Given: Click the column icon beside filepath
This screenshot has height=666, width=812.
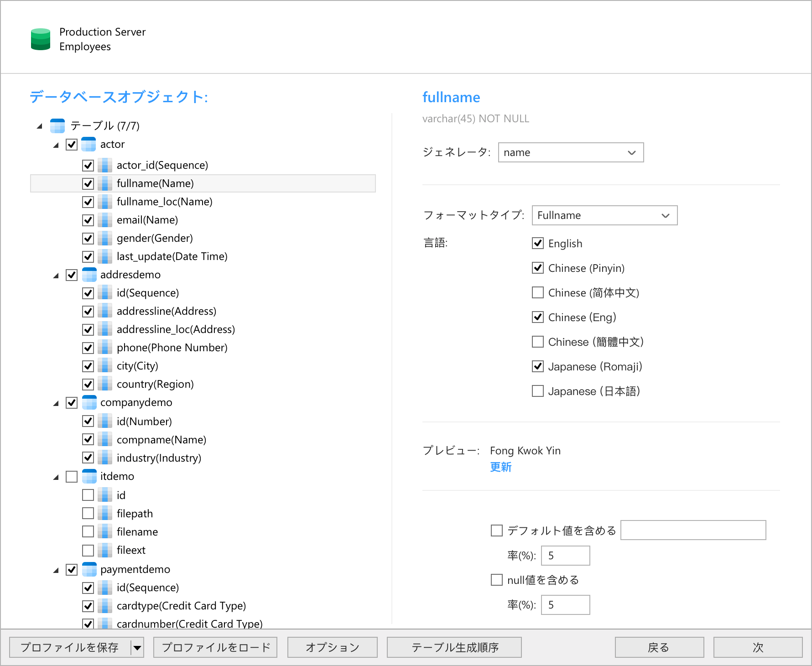Looking at the screenshot, I should click(x=105, y=514).
